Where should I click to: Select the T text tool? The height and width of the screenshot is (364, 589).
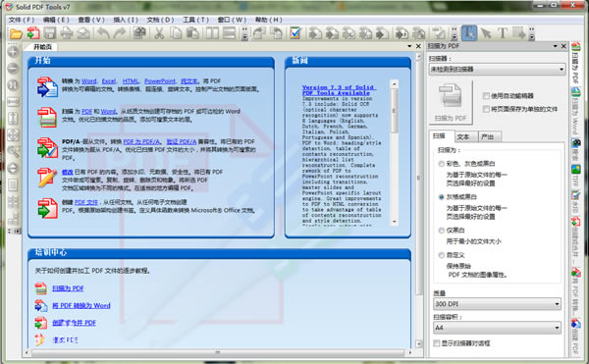503,33
